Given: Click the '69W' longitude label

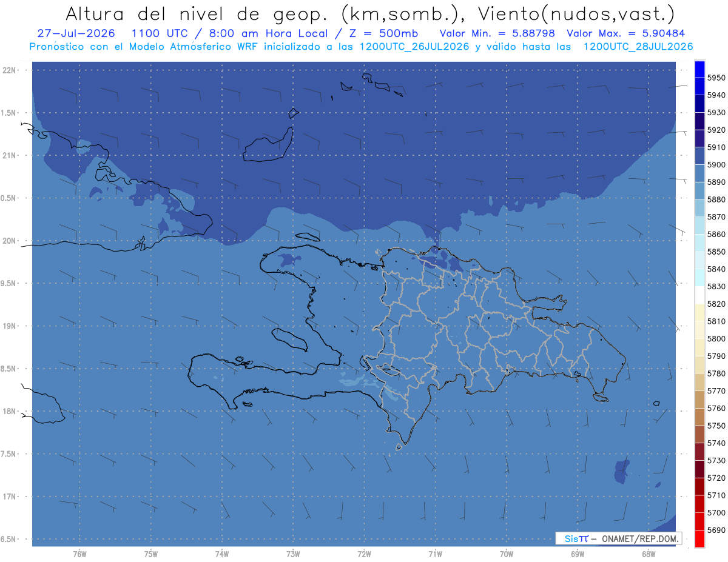Looking at the screenshot, I should tap(578, 554).
